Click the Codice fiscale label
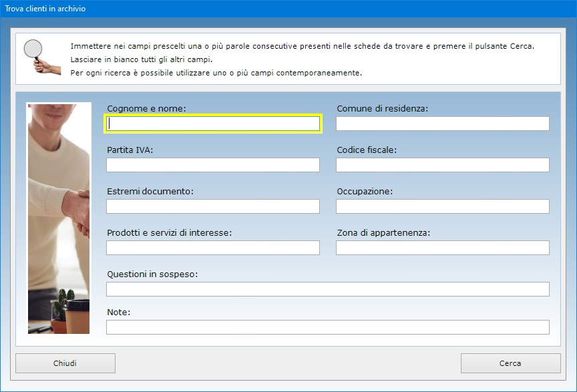Screen dimensions: 577x392 [367, 150]
